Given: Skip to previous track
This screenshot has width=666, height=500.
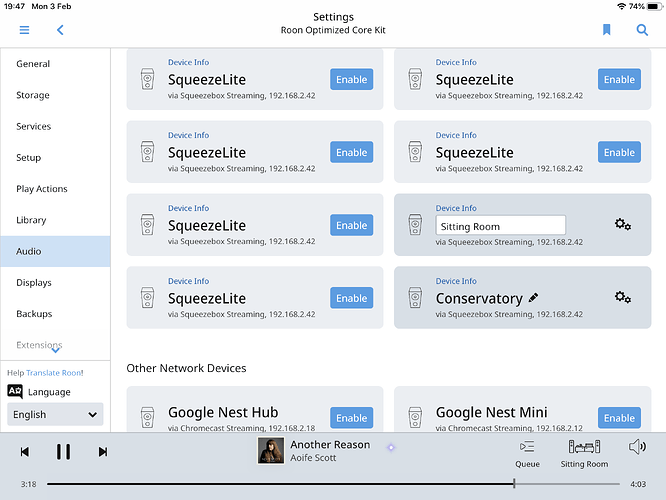Looking at the screenshot, I should pyautogui.click(x=25, y=452).
